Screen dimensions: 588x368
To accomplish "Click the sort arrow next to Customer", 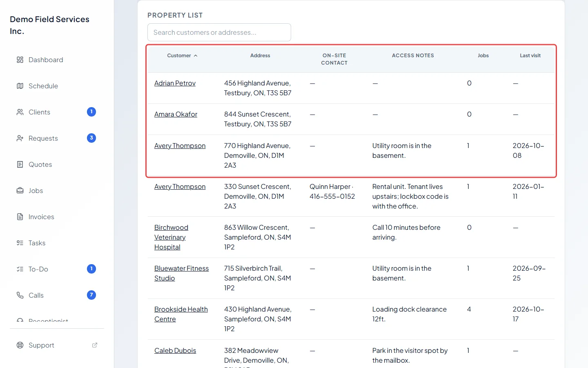I will 196,56.
